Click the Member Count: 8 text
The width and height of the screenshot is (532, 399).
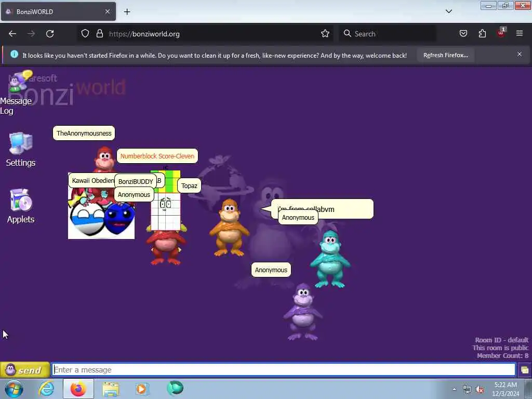pyautogui.click(x=502, y=355)
